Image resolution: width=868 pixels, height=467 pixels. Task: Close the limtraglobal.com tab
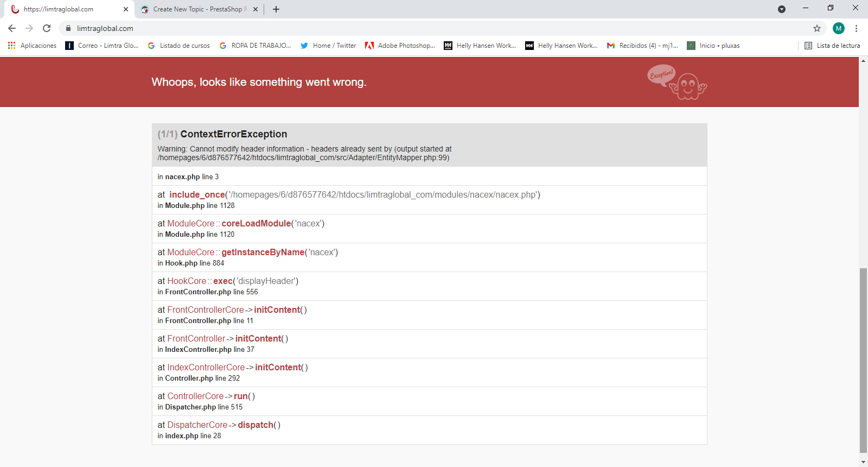126,9
